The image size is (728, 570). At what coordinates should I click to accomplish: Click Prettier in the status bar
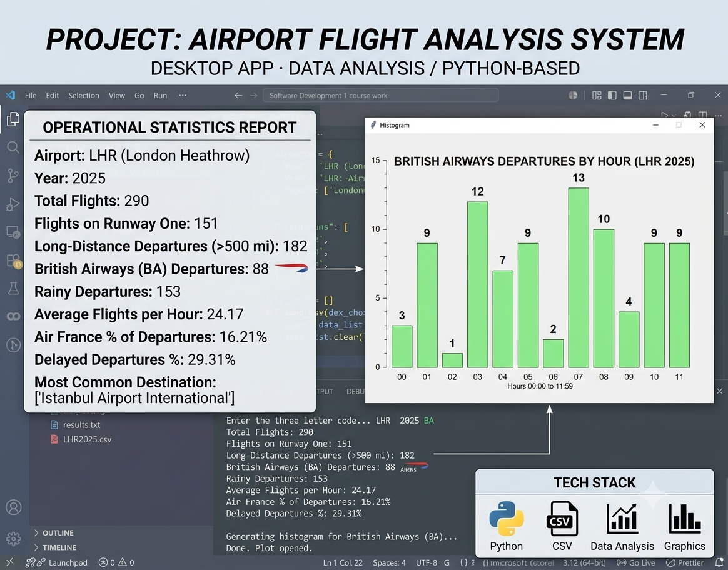click(685, 562)
